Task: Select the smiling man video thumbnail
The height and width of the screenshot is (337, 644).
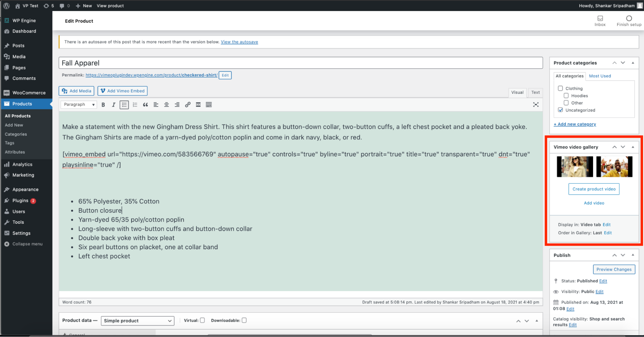Action: point(614,167)
